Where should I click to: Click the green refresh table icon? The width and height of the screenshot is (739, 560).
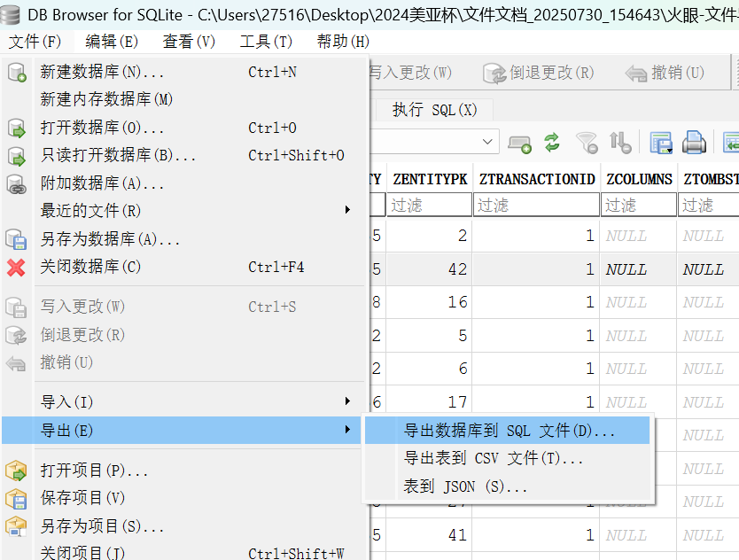pos(552,143)
